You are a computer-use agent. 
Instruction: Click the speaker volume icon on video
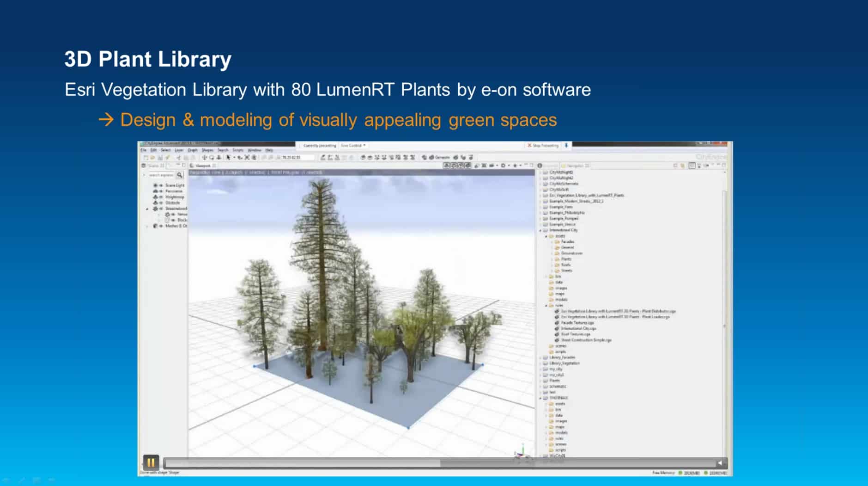click(x=720, y=463)
